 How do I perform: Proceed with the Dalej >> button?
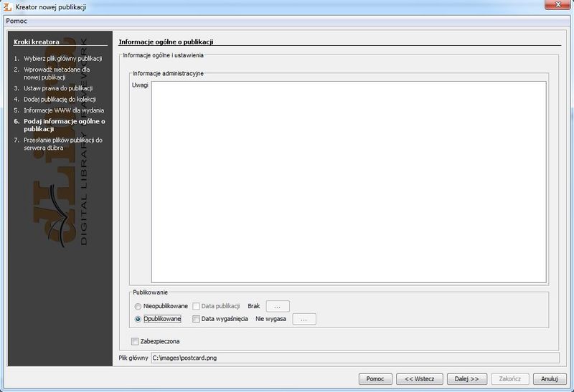coord(466,378)
